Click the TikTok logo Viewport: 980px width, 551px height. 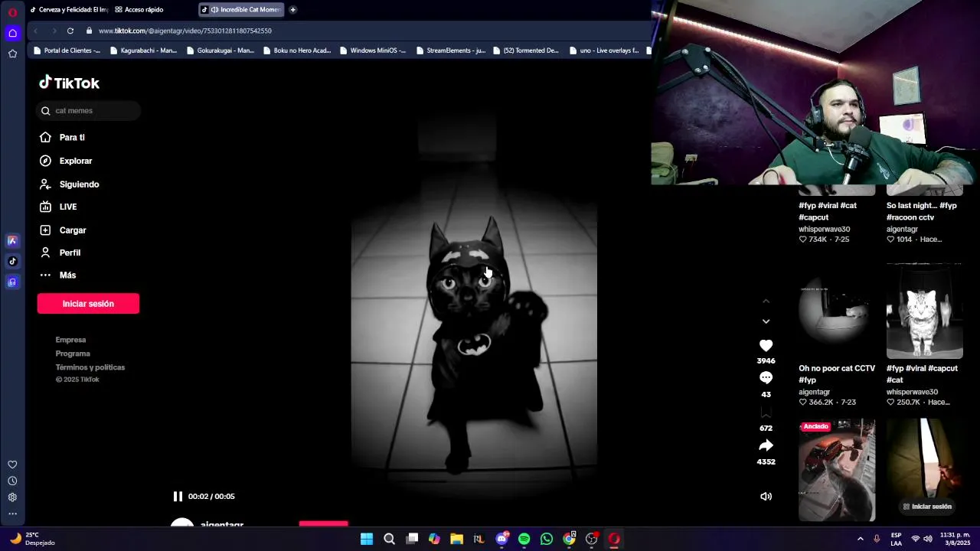click(69, 83)
